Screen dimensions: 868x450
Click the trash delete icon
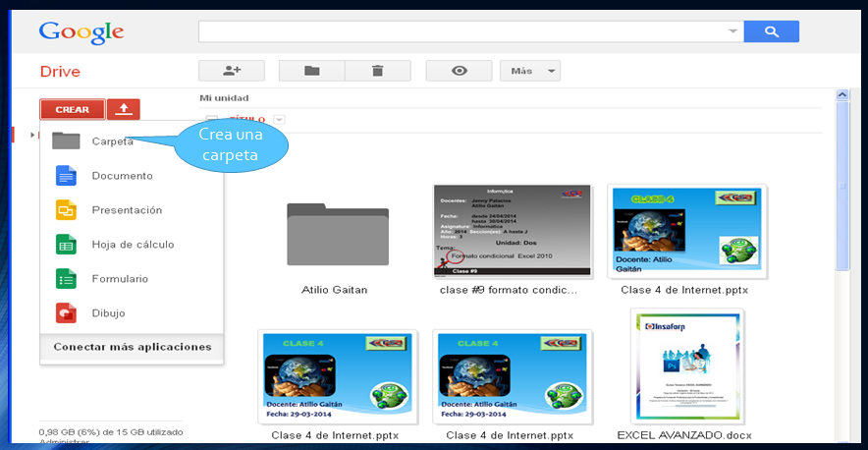point(377,71)
